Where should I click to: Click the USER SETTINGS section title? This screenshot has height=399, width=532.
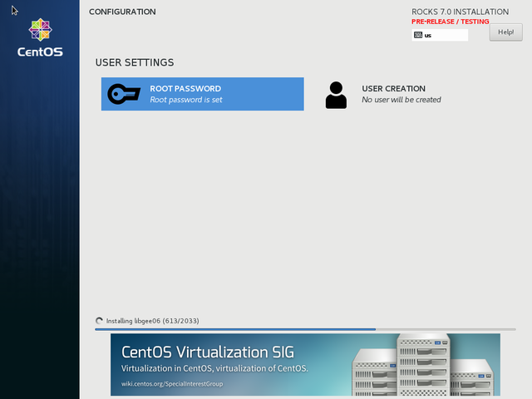point(135,62)
